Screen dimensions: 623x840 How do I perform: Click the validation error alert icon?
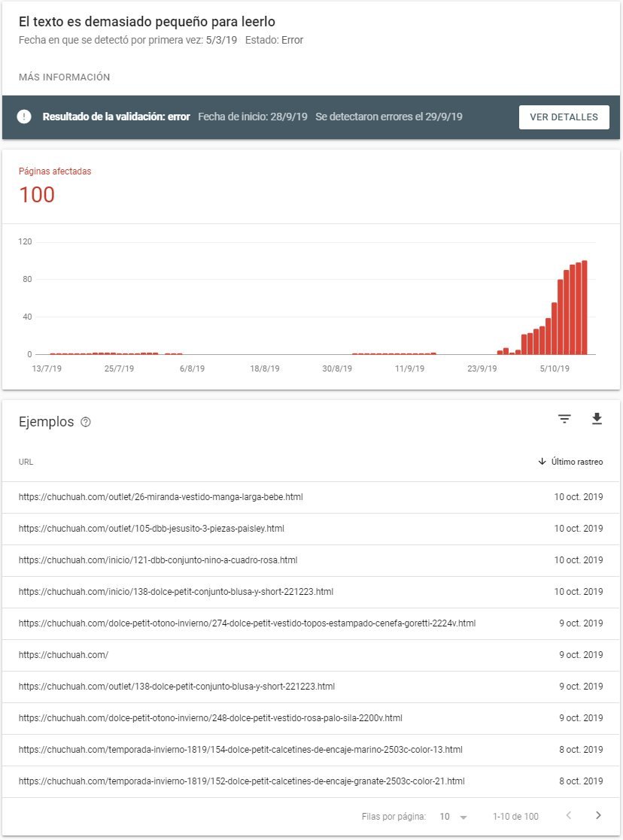pos(24,117)
